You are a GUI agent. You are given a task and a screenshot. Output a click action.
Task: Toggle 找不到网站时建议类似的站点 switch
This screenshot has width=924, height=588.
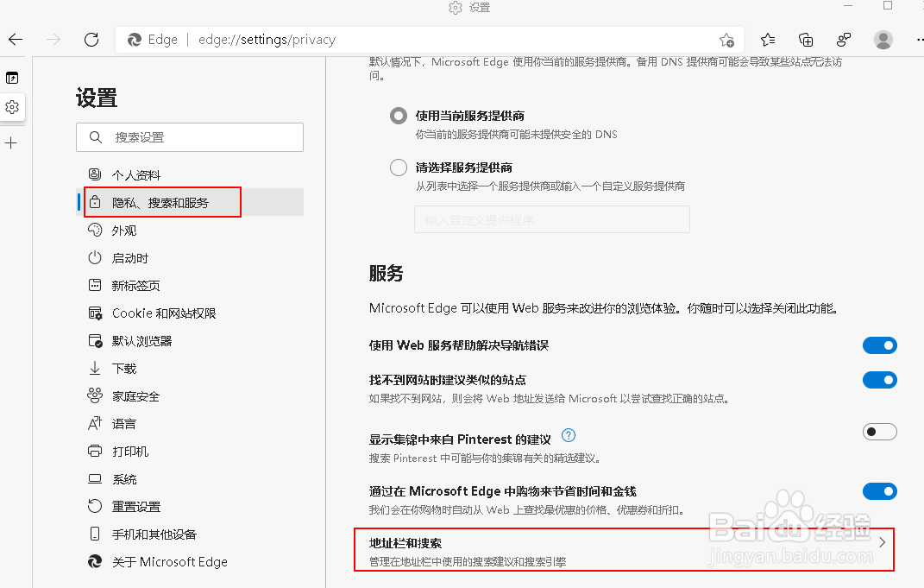[x=879, y=380]
